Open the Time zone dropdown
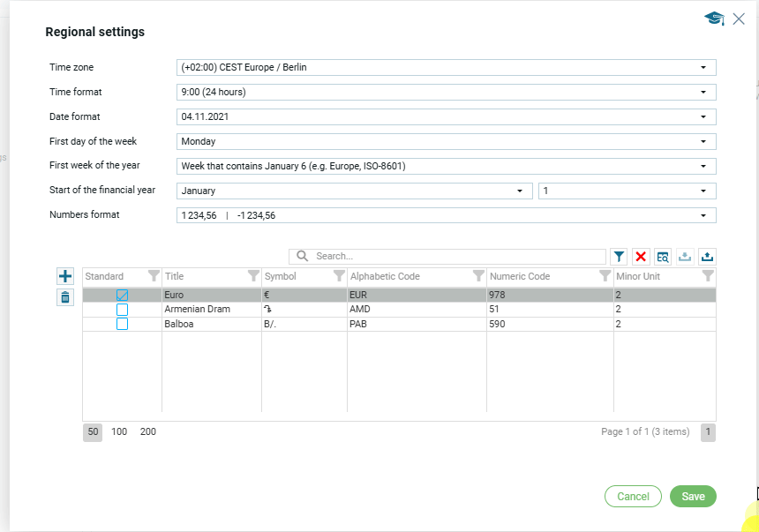 [x=446, y=67]
